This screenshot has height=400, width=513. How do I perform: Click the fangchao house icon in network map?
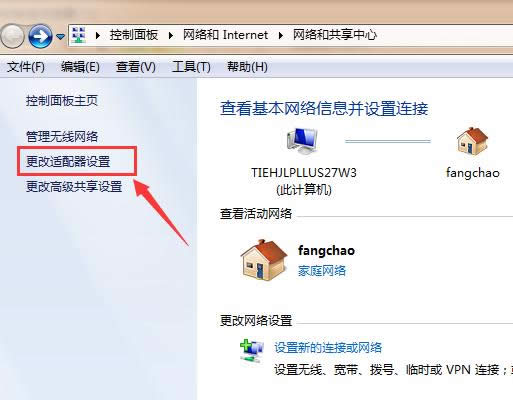pyautogui.click(x=472, y=141)
